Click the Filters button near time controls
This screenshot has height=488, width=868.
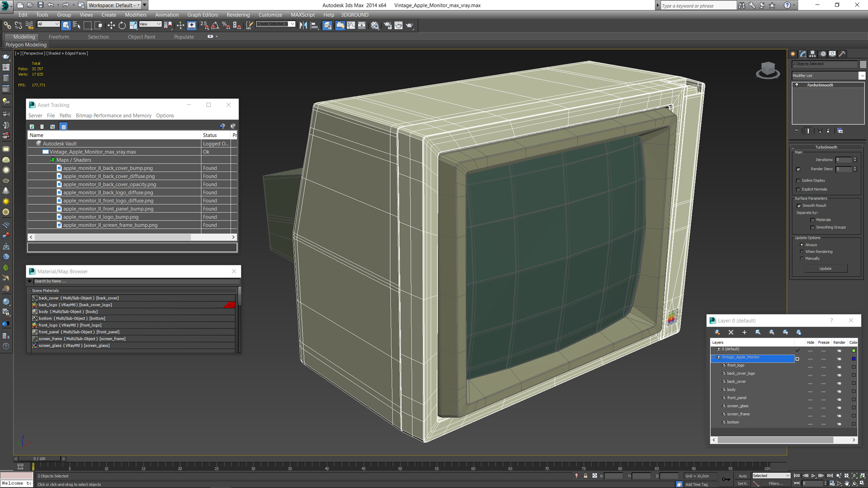click(x=775, y=483)
